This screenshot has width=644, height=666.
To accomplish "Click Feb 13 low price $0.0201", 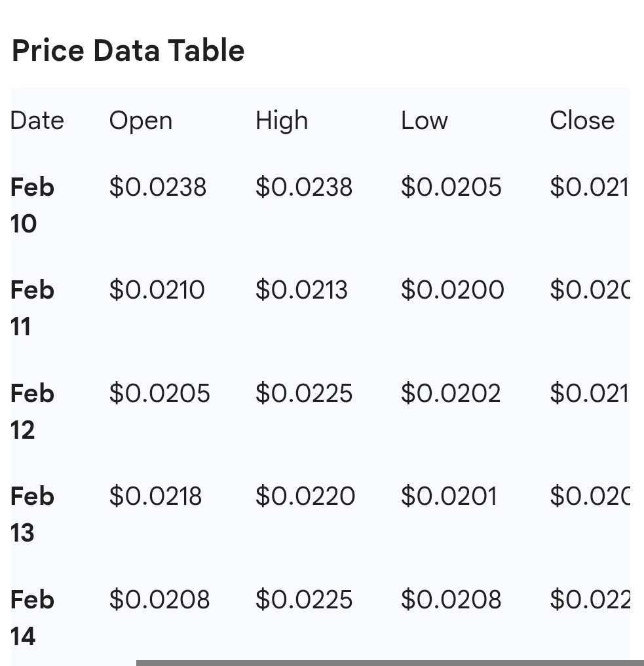I will [449, 496].
